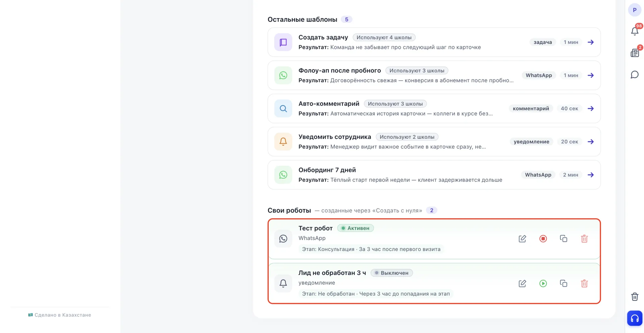The height and width of the screenshot is (333, 644).
Task: Click the orange bell icon of 'Уведомить сотрудника'
Action: pyautogui.click(x=283, y=142)
